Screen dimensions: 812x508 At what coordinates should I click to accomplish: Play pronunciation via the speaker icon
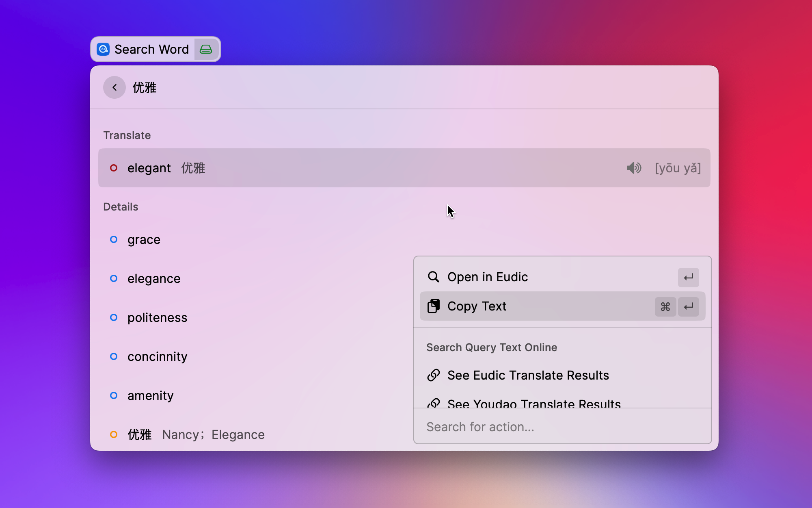(633, 168)
